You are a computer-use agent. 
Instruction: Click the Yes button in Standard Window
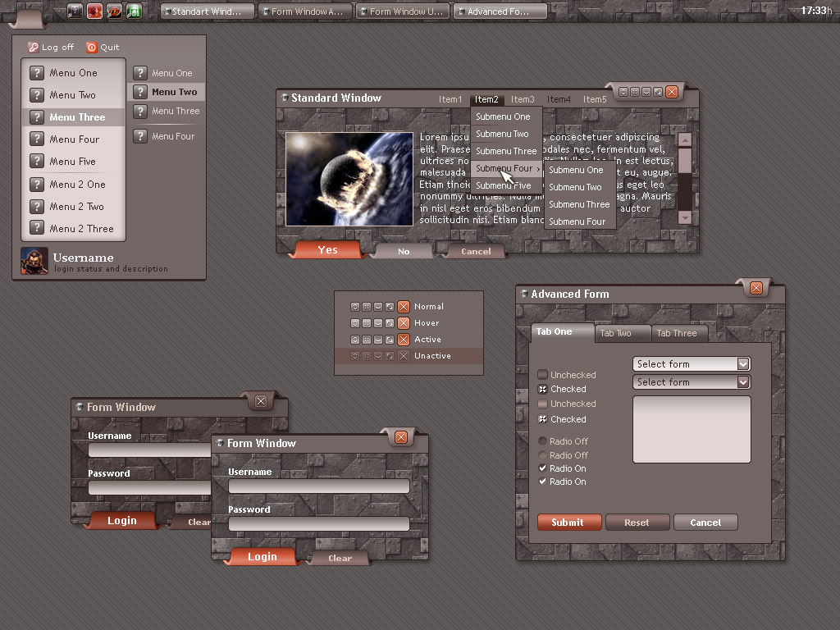327,250
